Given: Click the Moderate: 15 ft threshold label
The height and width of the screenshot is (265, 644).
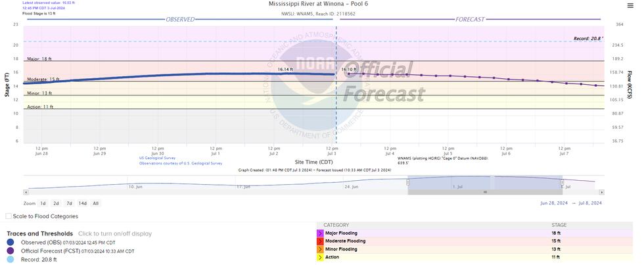Looking at the screenshot, I should pos(43,80).
